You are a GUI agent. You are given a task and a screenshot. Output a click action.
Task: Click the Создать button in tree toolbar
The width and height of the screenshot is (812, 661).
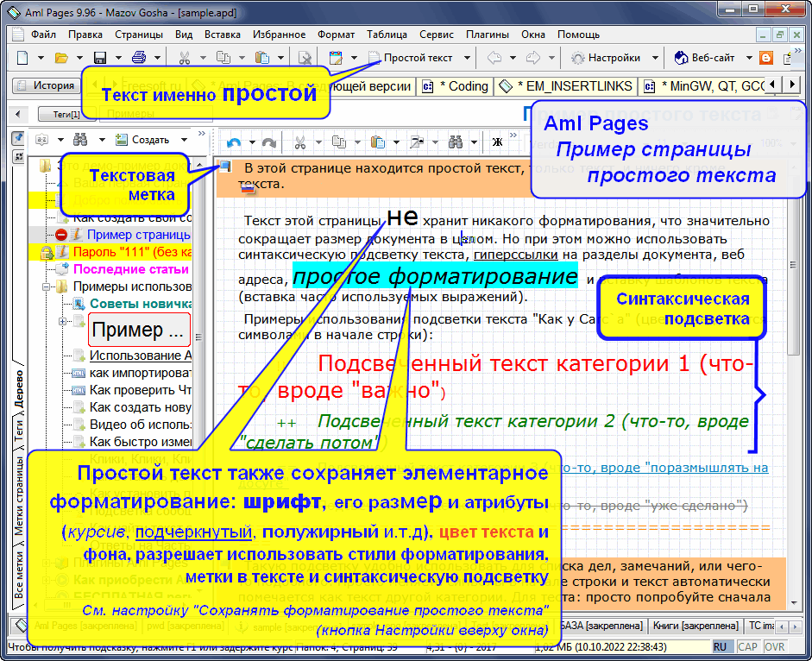coord(143,140)
